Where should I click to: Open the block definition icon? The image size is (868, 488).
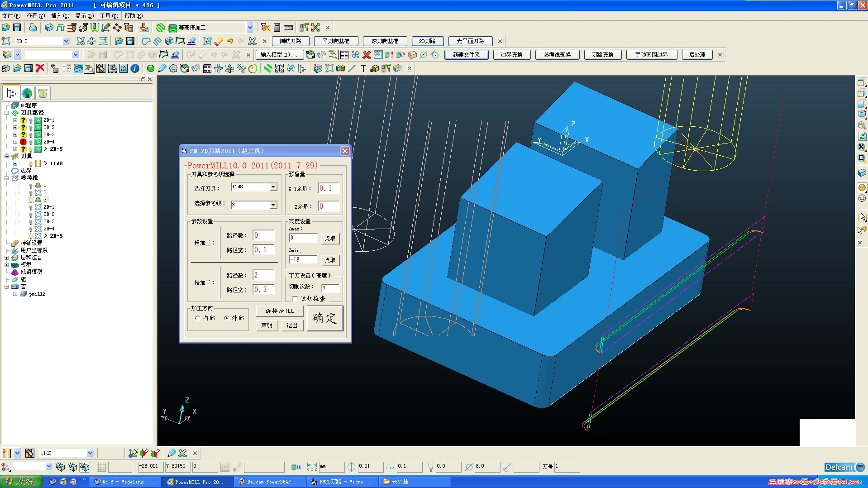click(49, 28)
